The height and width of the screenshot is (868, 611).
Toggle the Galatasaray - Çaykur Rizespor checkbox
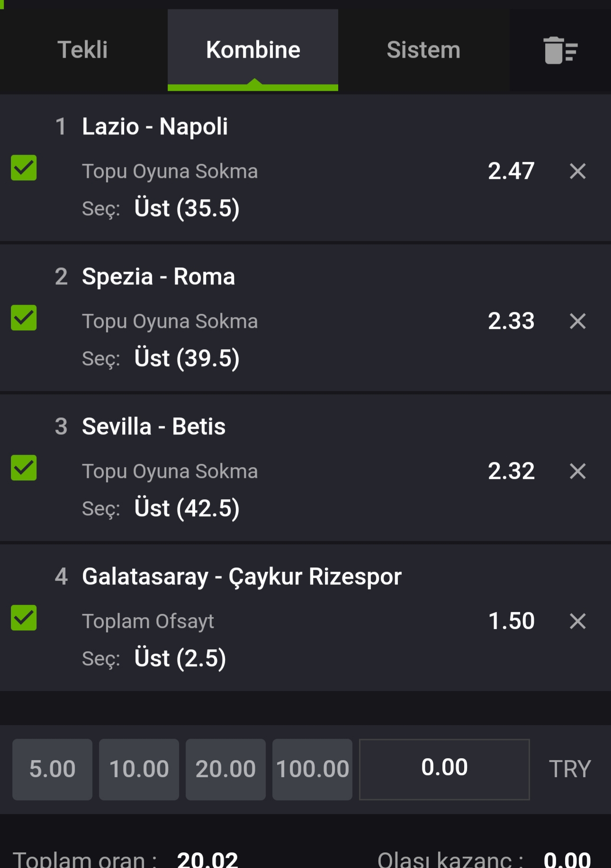(x=24, y=618)
